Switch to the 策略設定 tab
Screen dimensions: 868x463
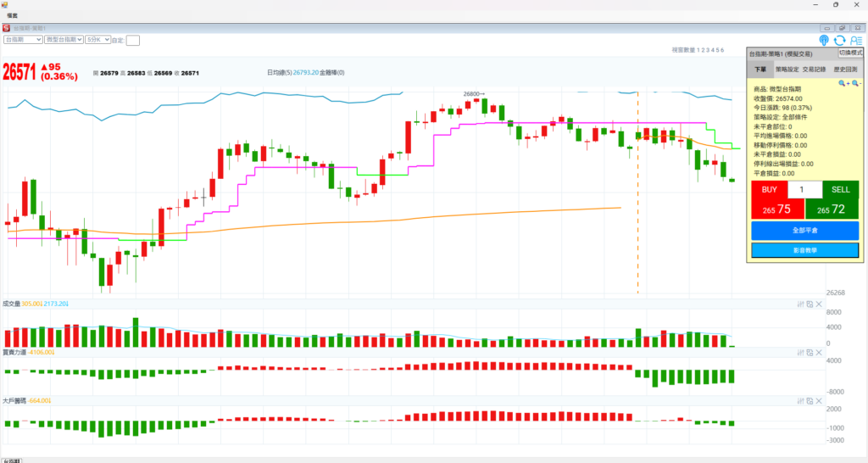pos(787,70)
